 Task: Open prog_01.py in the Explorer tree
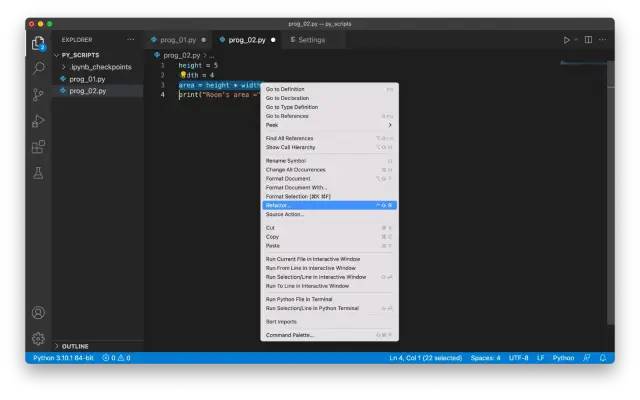tap(98, 79)
